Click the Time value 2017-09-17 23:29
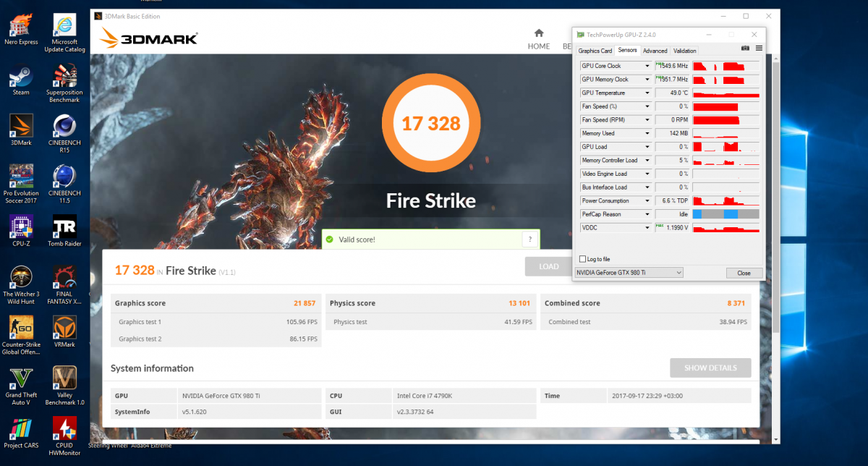Screen dimensions: 868x466 [x=649, y=396]
